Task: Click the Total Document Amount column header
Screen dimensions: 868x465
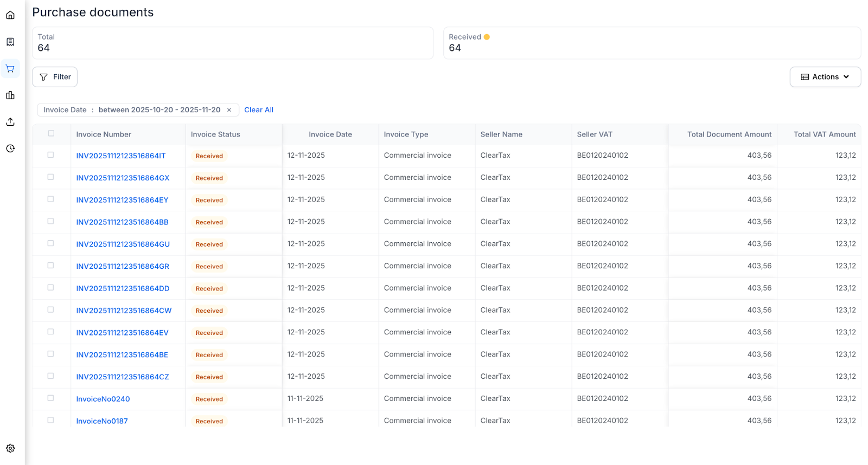Action: [729, 134]
